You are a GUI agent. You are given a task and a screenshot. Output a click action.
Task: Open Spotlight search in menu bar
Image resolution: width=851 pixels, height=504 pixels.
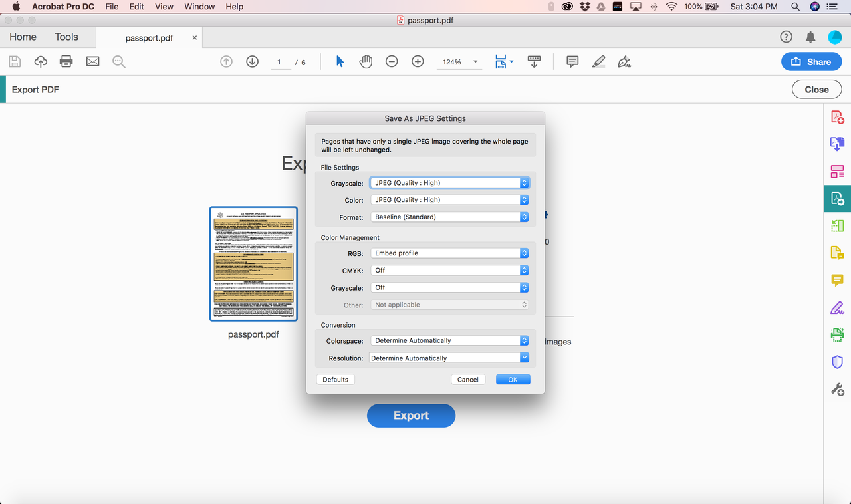coord(795,6)
